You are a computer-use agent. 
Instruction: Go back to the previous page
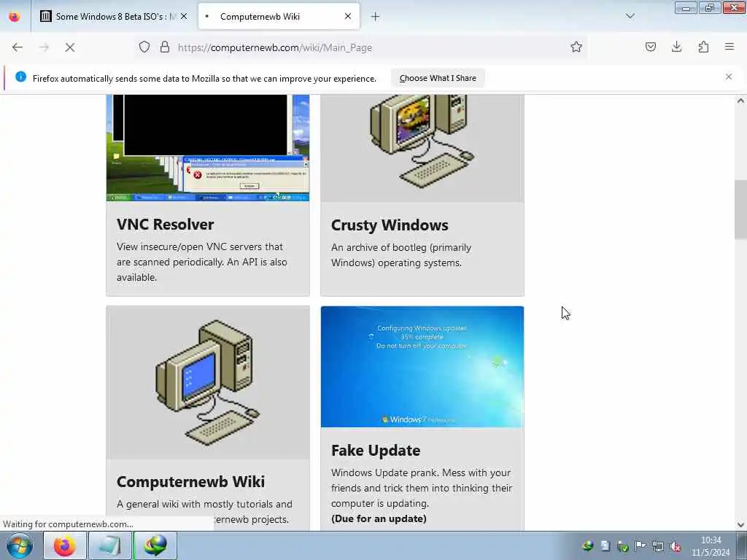pyautogui.click(x=18, y=47)
